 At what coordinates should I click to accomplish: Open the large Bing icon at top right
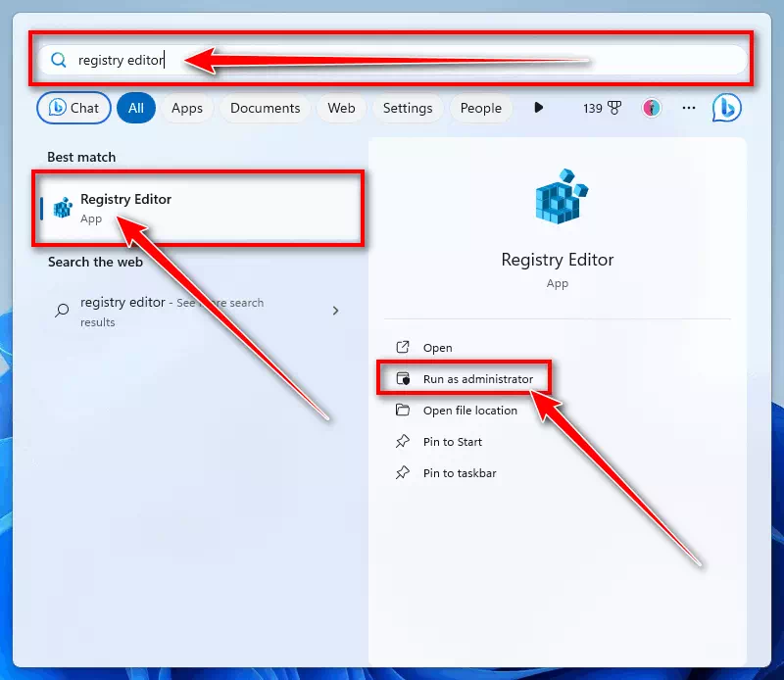(x=727, y=108)
